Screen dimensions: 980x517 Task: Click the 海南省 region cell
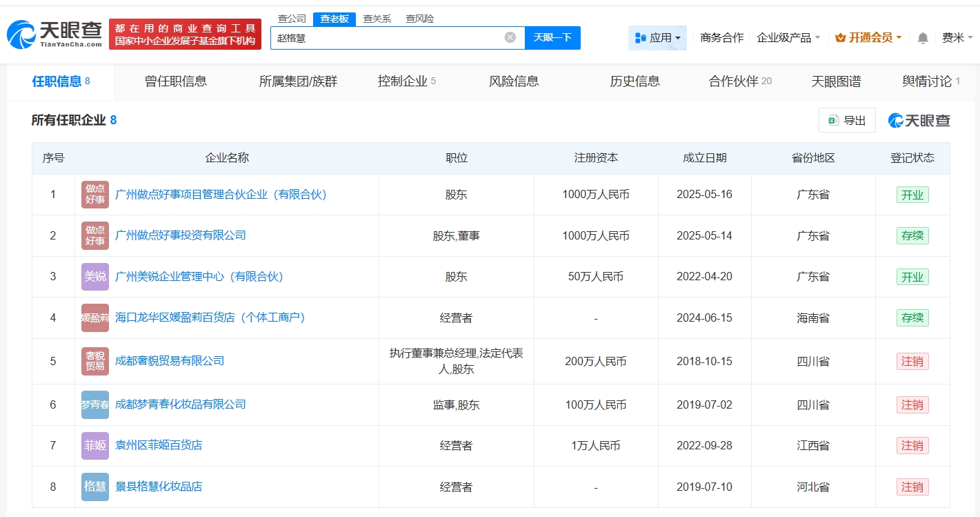(x=813, y=318)
